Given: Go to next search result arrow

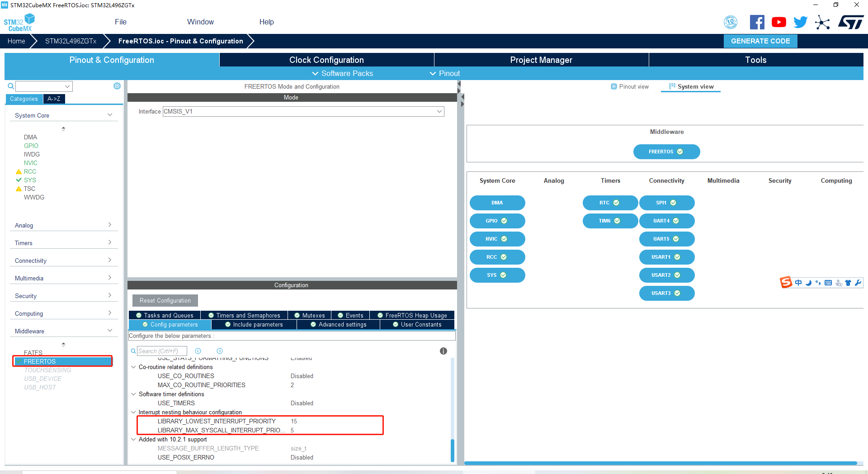Looking at the screenshot, I should pyautogui.click(x=220, y=351).
